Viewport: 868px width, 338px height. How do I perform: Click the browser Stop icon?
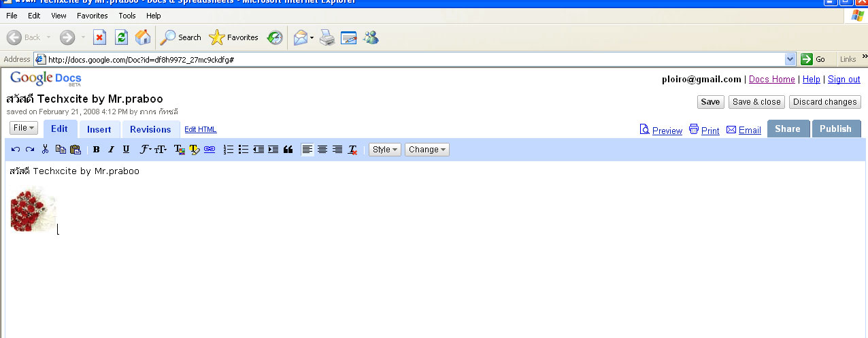pos(99,37)
